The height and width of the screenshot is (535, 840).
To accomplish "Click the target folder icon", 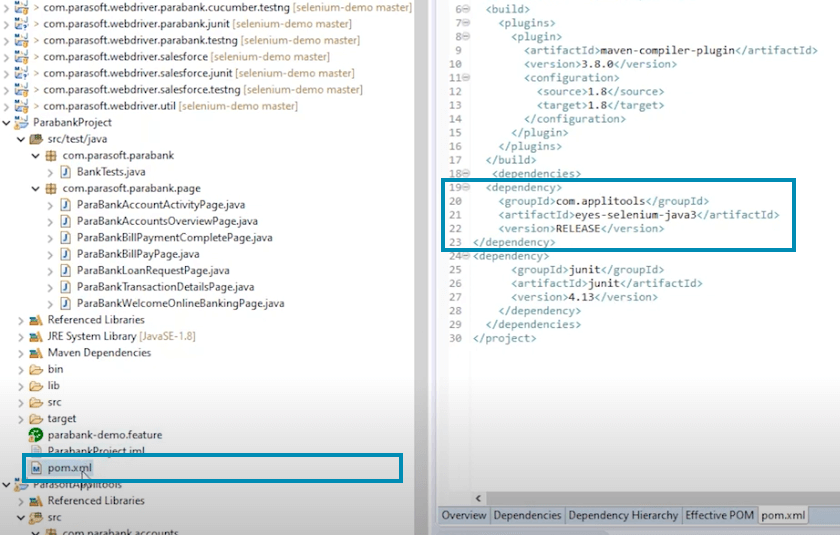I will point(37,419).
